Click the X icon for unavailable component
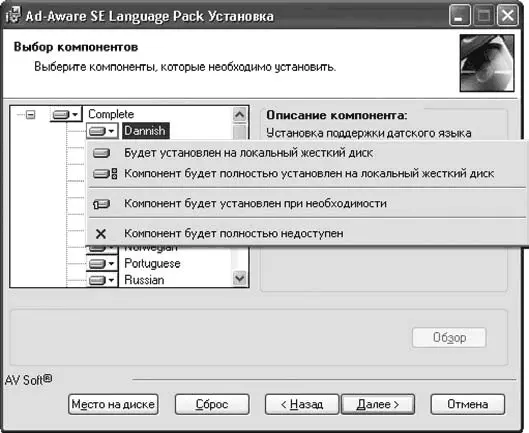 [x=101, y=234]
